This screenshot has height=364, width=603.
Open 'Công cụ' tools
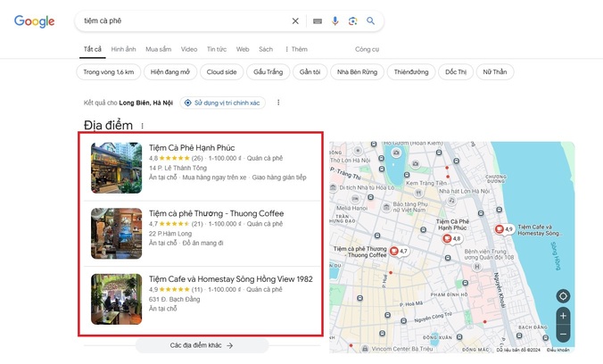tap(367, 49)
